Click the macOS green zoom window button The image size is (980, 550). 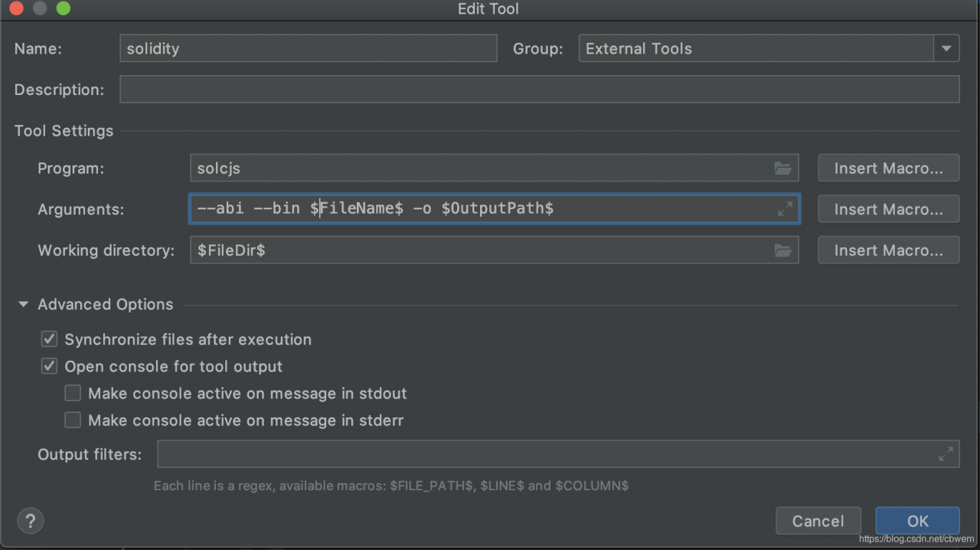pos(64,9)
